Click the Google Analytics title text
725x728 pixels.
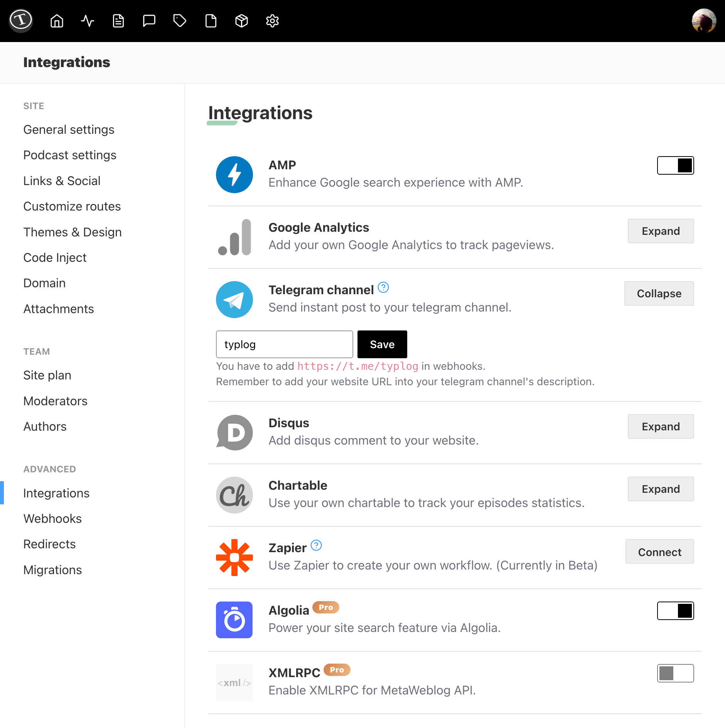pos(319,228)
